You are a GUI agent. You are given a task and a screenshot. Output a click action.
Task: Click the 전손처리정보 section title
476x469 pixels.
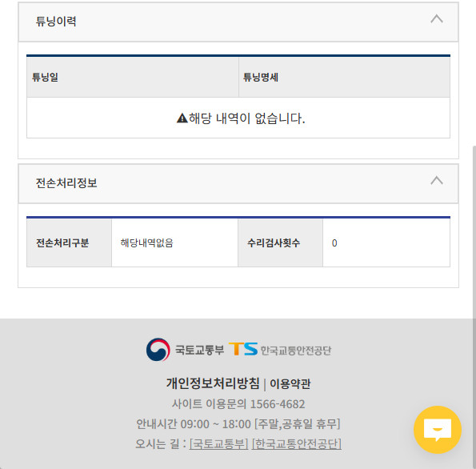click(66, 182)
